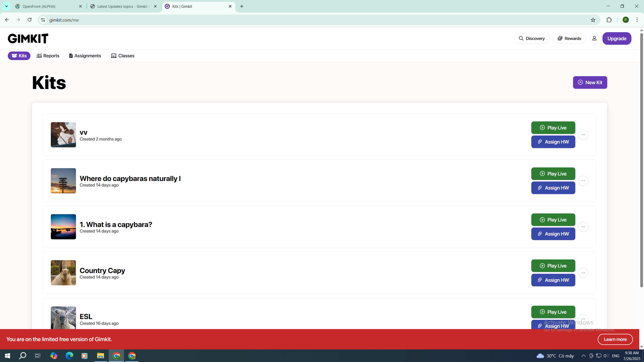View site information icon in address bar
Image resolution: width=644 pixels, height=362 pixels.
click(x=43, y=20)
